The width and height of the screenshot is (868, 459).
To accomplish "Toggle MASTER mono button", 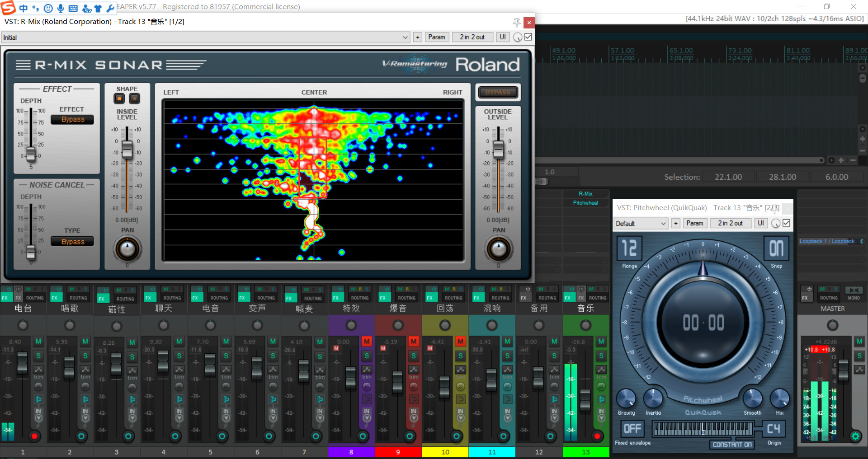I will click(854, 290).
